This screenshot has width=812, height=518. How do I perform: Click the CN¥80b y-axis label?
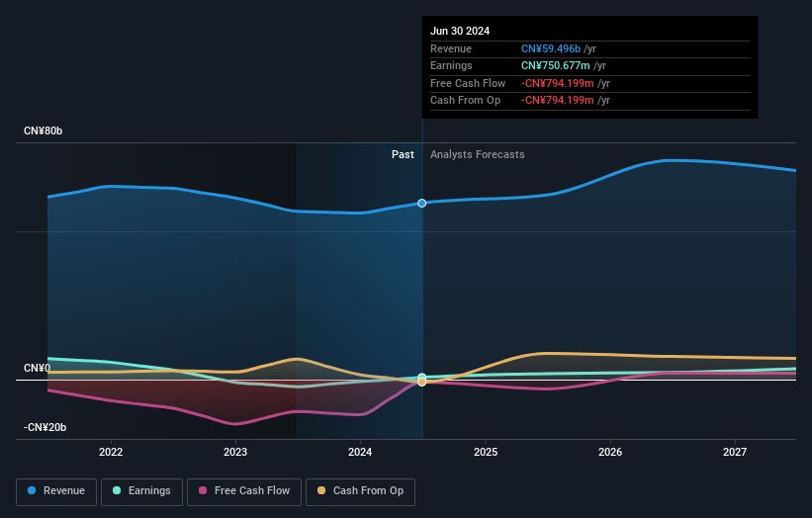43,130
